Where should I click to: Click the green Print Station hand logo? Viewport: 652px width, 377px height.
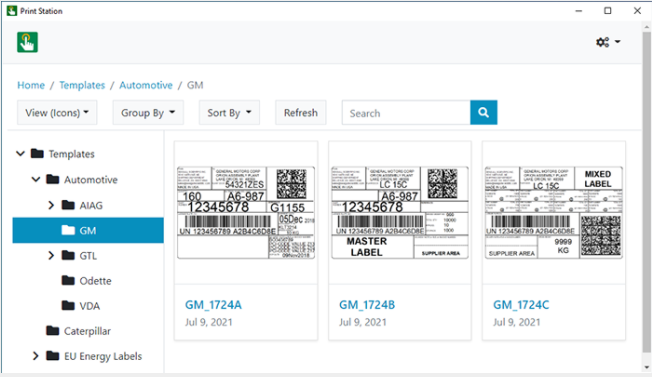pos(27,42)
